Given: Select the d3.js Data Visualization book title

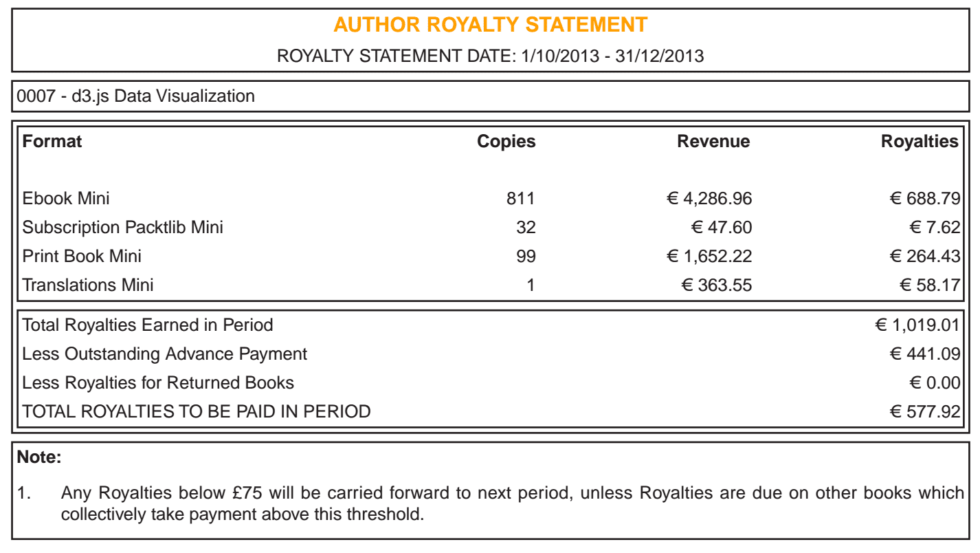Looking at the screenshot, I should [x=135, y=96].
